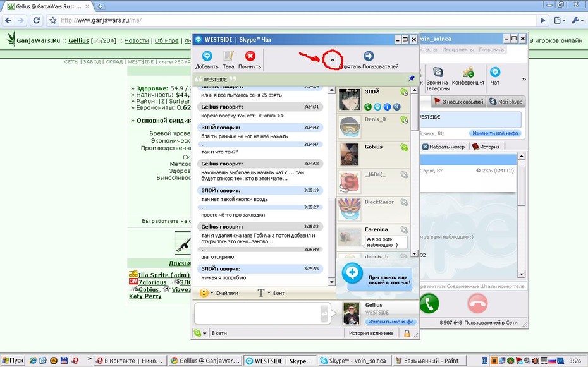Click the Добавить icon in chat toolbar
588x367 pixels.
(207, 56)
